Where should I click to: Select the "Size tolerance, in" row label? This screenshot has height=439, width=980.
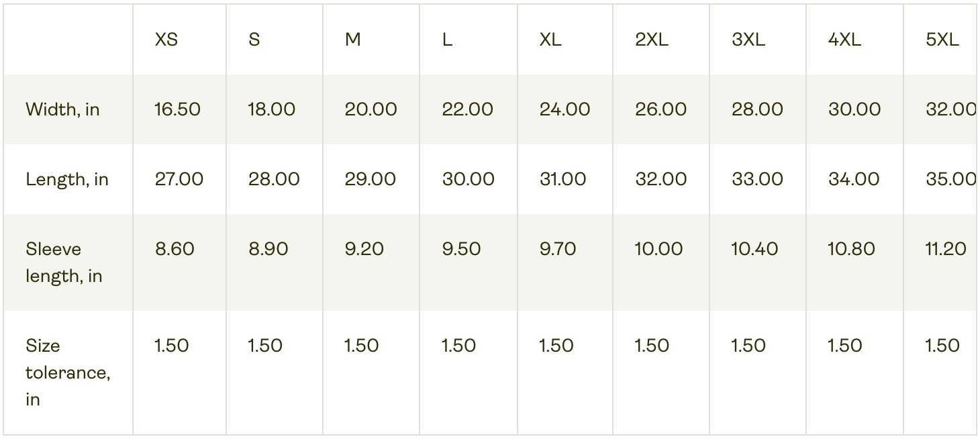[68, 373]
